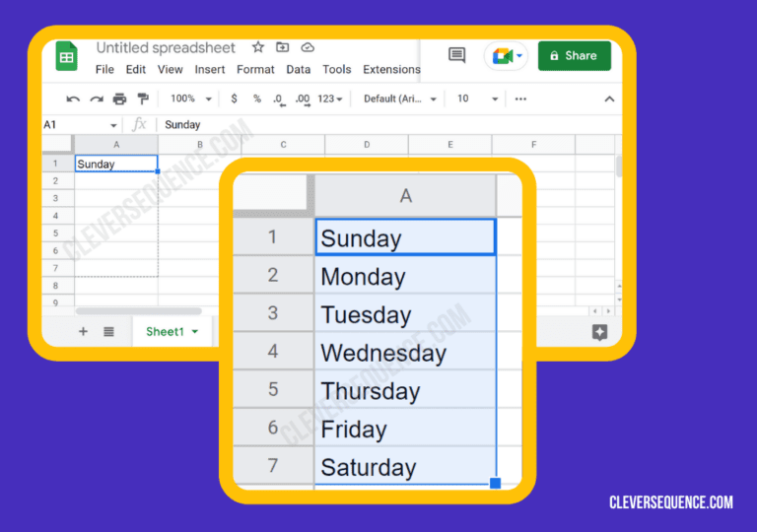Viewport: 757px width, 532px height.
Task: Open the Extensions menu
Action: click(391, 70)
